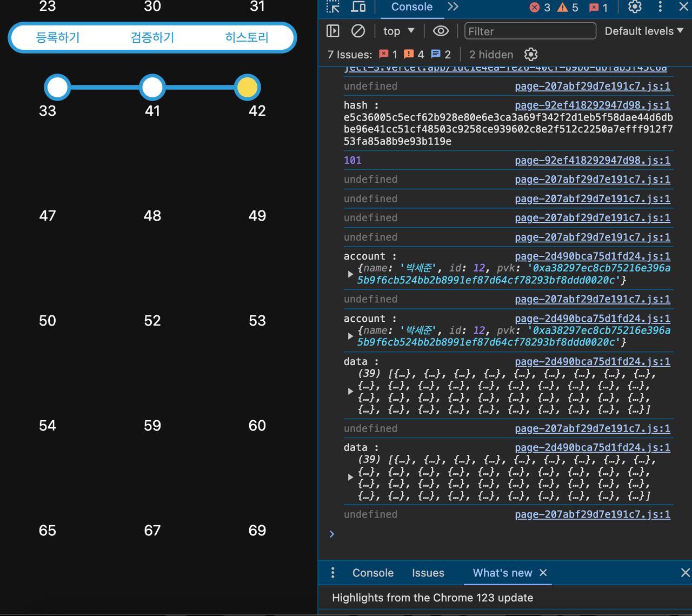Image resolution: width=692 pixels, height=616 pixels.
Task: Close DevTools panel
Action: [683, 6]
